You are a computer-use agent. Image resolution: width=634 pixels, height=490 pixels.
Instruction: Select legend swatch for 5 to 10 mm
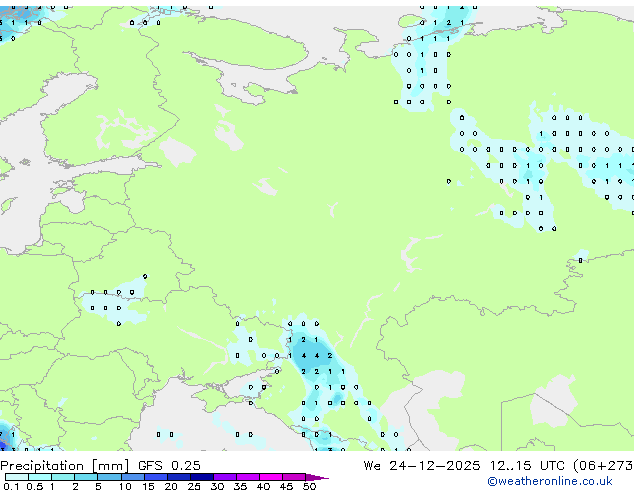[109, 477]
